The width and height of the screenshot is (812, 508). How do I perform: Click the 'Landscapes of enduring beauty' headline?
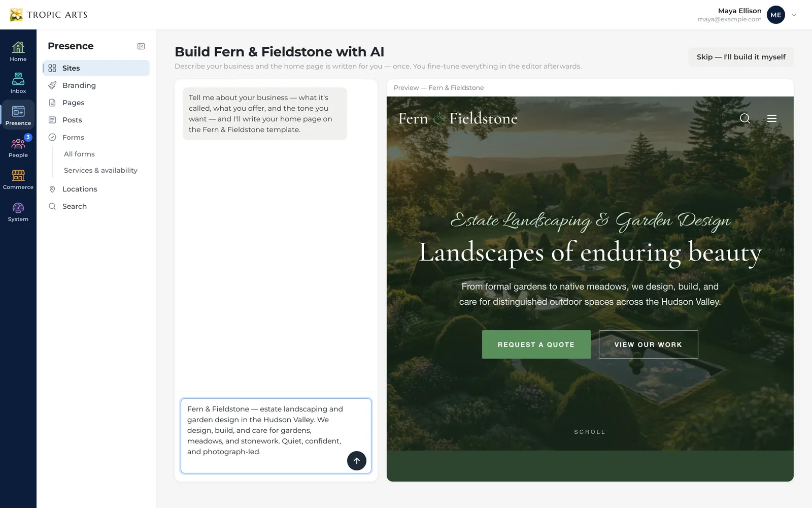(x=590, y=252)
